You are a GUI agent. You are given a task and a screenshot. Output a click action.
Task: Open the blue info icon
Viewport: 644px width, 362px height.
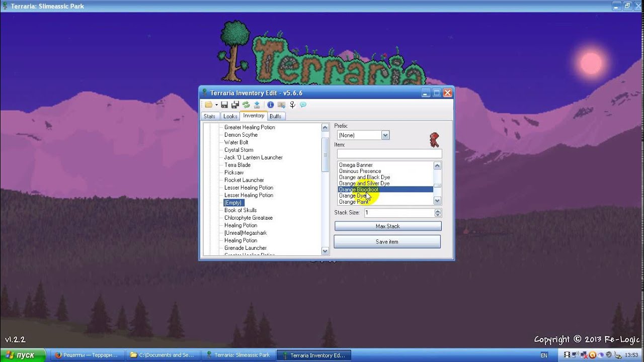point(270,105)
